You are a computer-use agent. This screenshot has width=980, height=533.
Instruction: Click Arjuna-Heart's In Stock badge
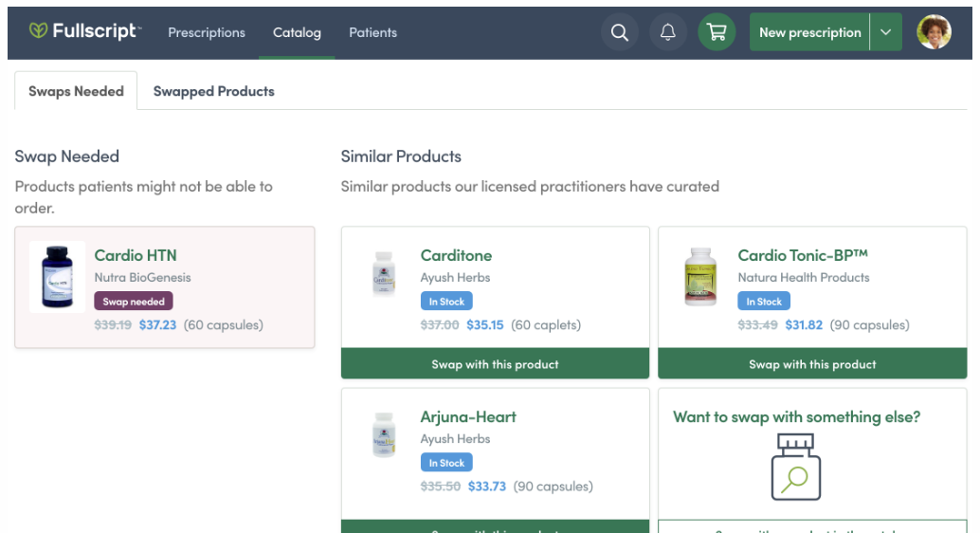pos(446,463)
